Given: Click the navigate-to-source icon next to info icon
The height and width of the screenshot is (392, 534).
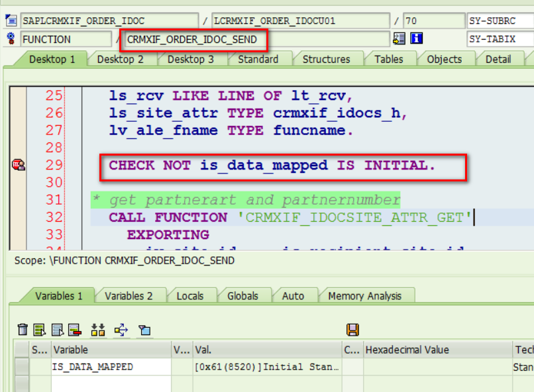Looking at the screenshot, I should [399, 38].
